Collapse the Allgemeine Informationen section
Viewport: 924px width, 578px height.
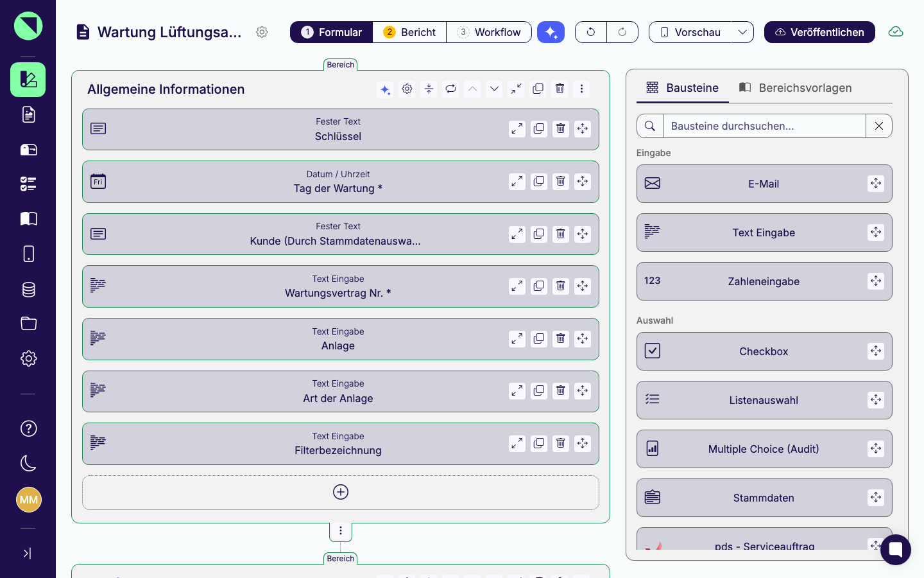point(516,89)
